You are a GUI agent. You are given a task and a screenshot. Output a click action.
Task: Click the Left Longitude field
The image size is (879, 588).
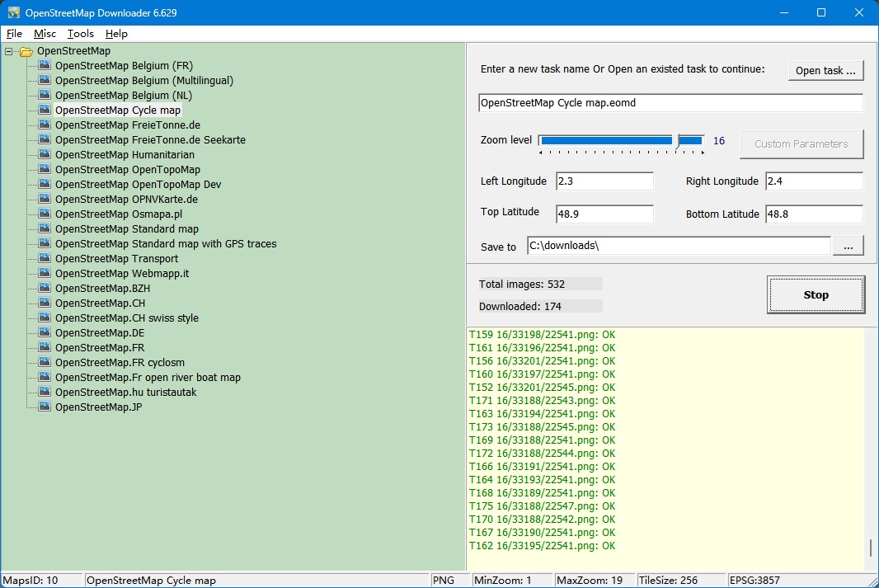point(604,181)
